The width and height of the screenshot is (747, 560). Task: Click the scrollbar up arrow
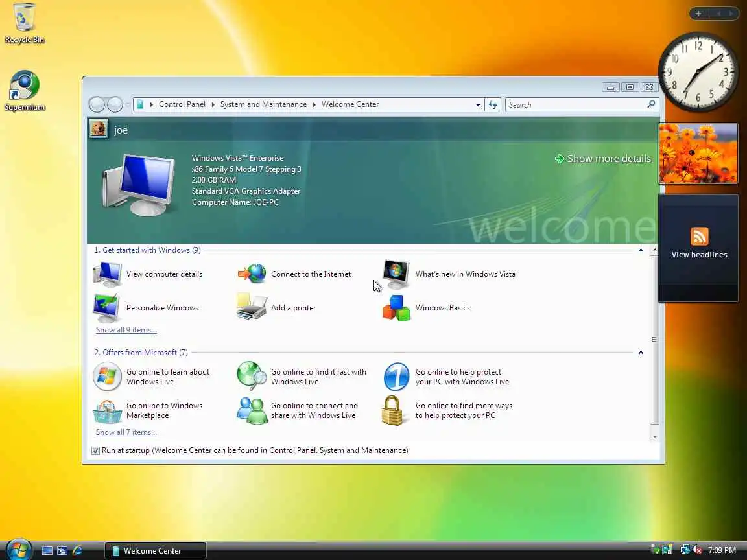pyautogui.click(x=654, y=250)
